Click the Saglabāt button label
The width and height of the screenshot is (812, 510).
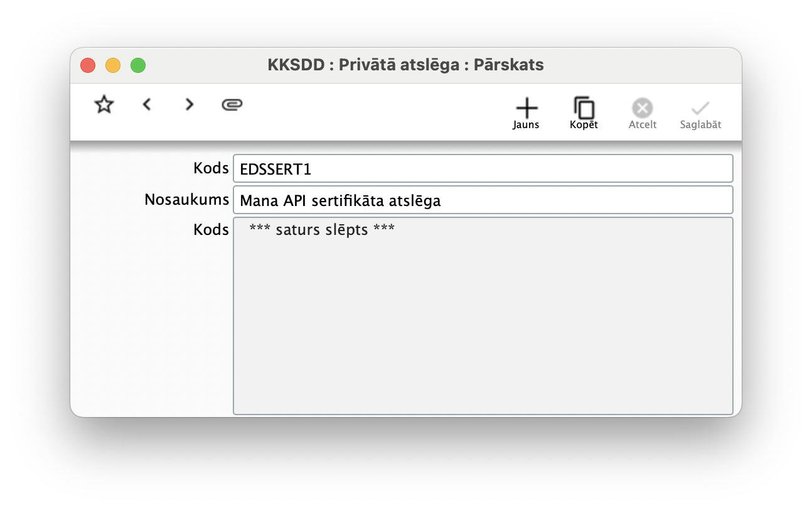click(700, 124)
